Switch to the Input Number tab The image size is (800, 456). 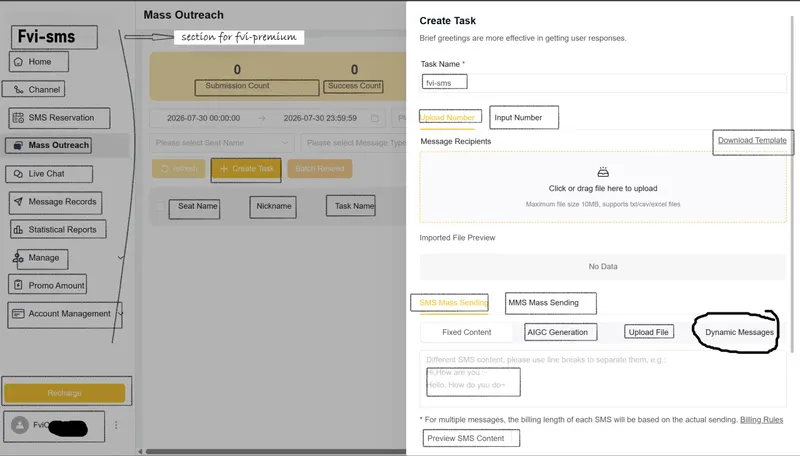pos(518,118)
